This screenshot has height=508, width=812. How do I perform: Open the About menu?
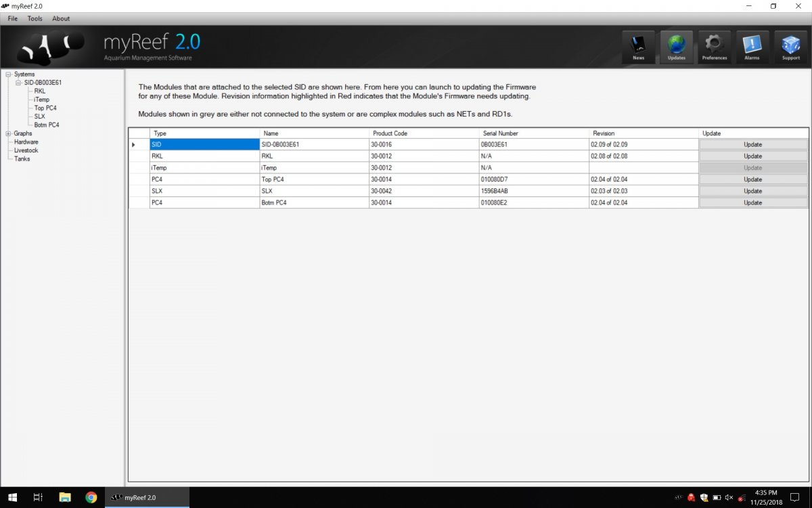coord(61,18)
